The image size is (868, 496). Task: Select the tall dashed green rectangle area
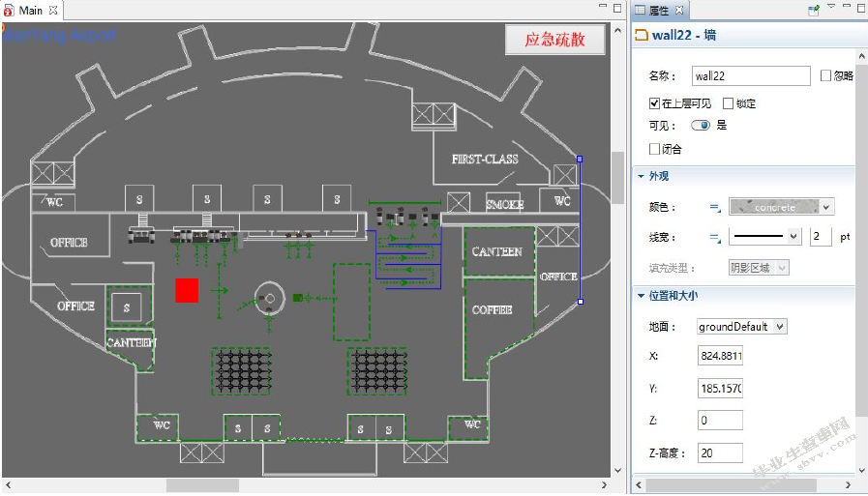pos(351,302)
